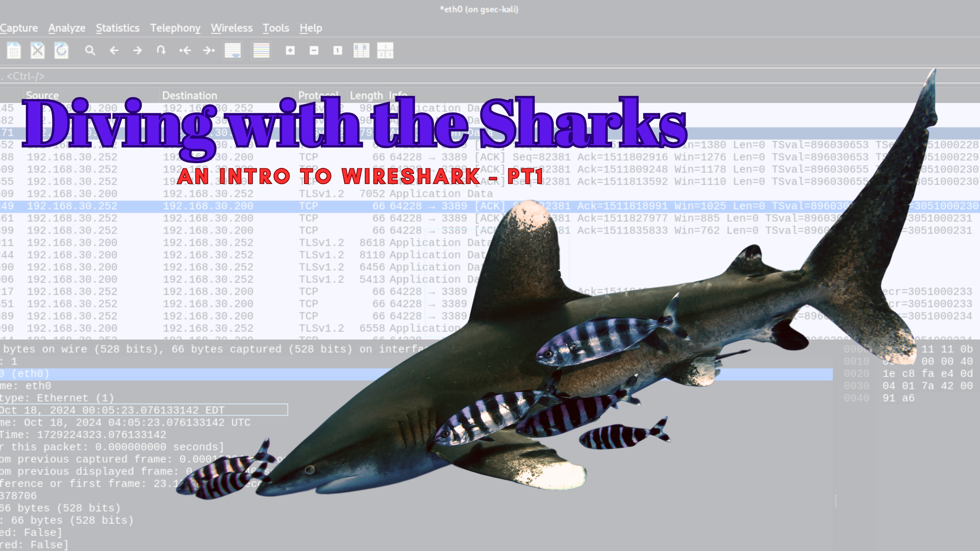The width and height of the screenshot is (980, 551).
Task: Click the Help menu item
Action: tap(310, 28)
